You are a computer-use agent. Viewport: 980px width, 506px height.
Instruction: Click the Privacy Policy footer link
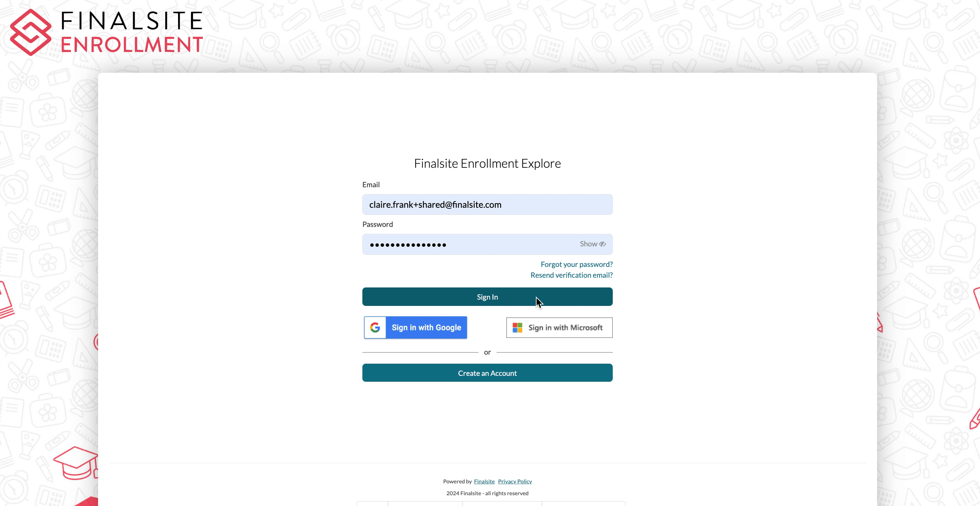pyautogui.click(x=514, y=481)
